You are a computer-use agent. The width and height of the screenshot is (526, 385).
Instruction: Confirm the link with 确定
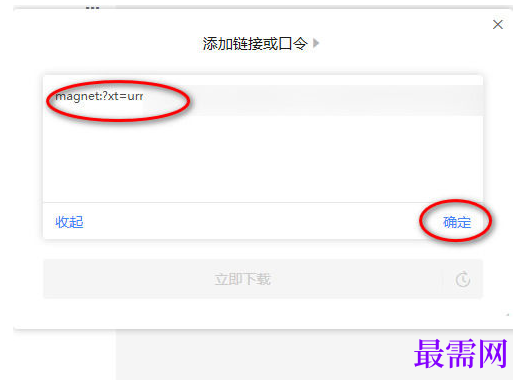(457, 222)
